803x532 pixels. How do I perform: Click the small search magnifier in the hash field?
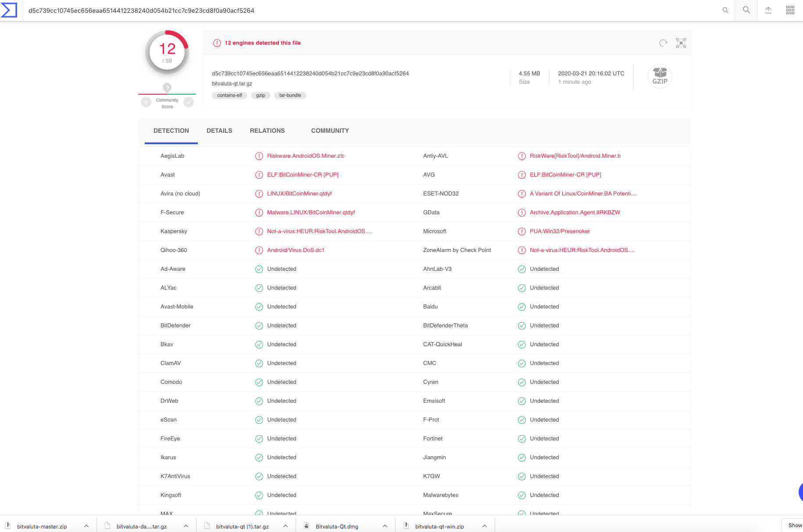pyautogui.click(x=725, y=10)
